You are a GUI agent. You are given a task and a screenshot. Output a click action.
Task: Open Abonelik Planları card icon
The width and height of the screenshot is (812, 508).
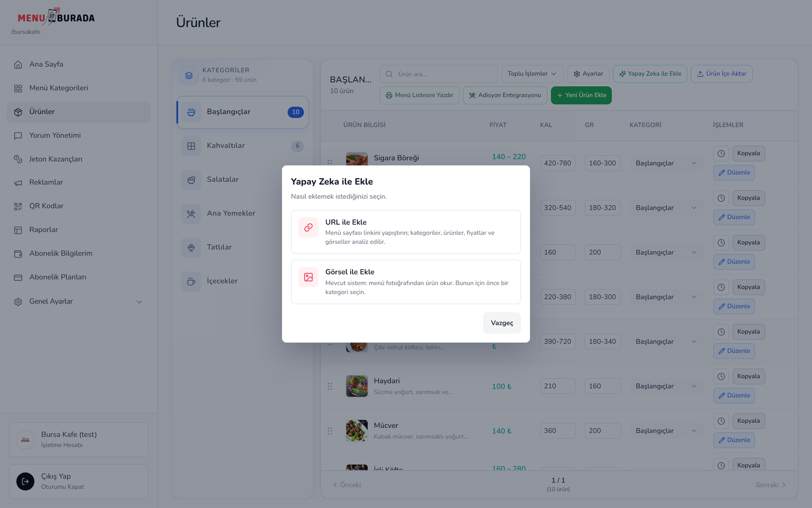coord(18,277)
